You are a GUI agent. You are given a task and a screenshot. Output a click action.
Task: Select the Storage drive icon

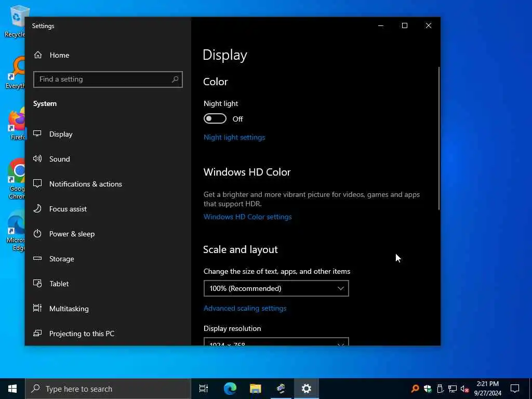pyautogui.click(x=37, y=259)
